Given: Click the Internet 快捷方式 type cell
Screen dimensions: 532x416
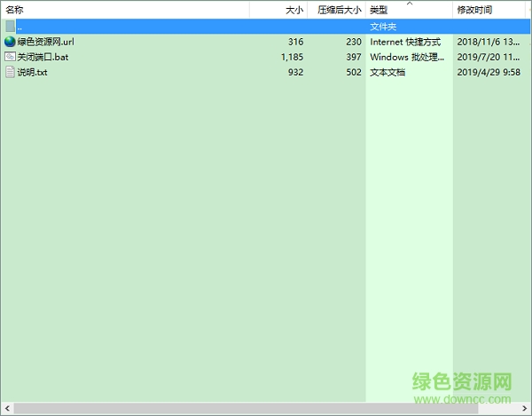Looking at the screenshot, I should pyautogui.click(x=405, y=42).
